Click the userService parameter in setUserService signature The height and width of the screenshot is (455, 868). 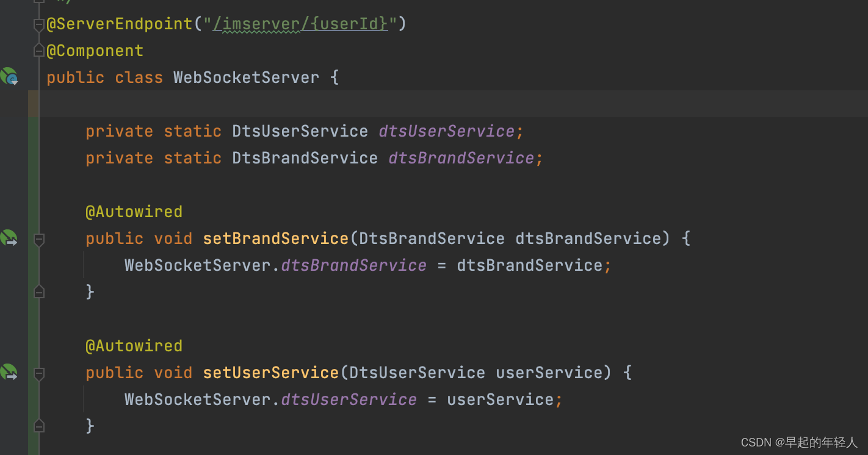pyautogui.click(x=549, y=373)
